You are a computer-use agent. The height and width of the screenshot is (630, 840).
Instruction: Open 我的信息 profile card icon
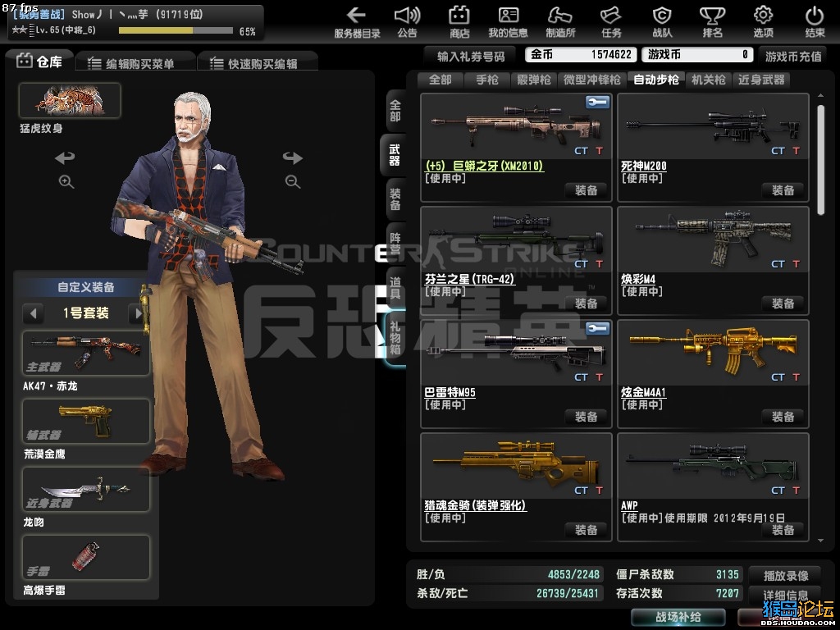(x=508, y=15)
